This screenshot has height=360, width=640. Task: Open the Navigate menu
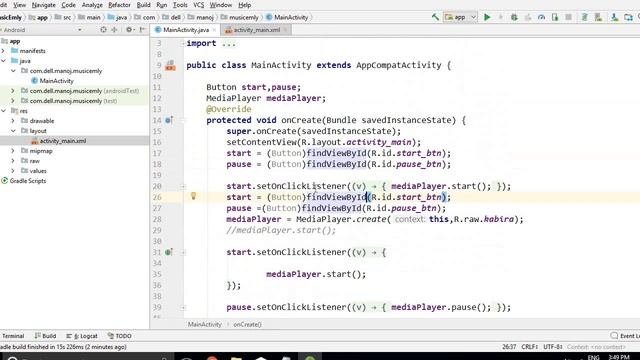(x=43, y=5)
